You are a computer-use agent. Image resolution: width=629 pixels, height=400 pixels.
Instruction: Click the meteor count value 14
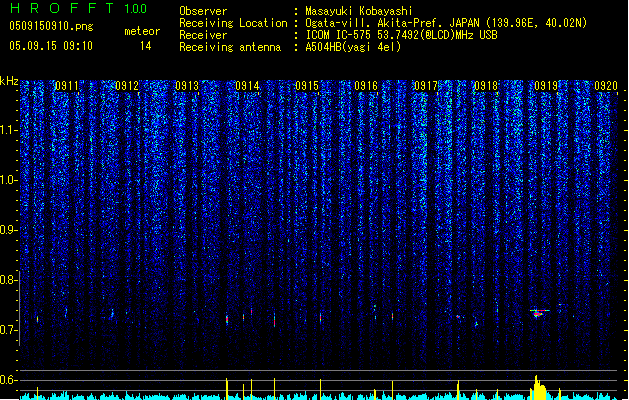(146, 46)
